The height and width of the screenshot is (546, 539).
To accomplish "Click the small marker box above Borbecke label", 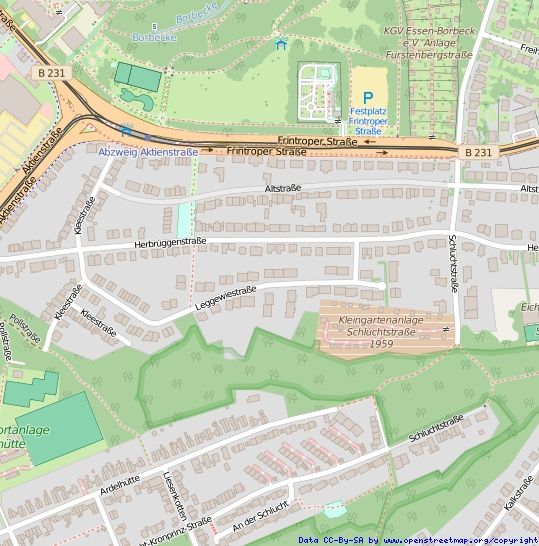I will pos(155,26).
